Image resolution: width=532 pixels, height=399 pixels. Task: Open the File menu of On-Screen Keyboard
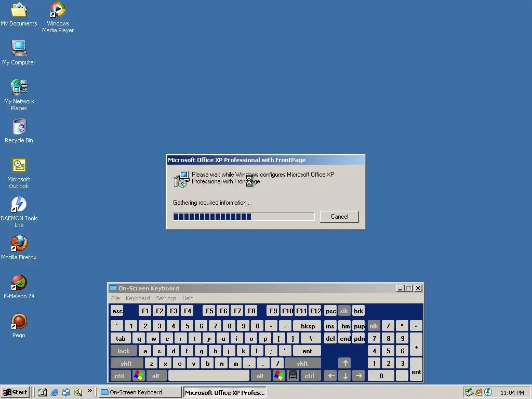pos(115,298)
